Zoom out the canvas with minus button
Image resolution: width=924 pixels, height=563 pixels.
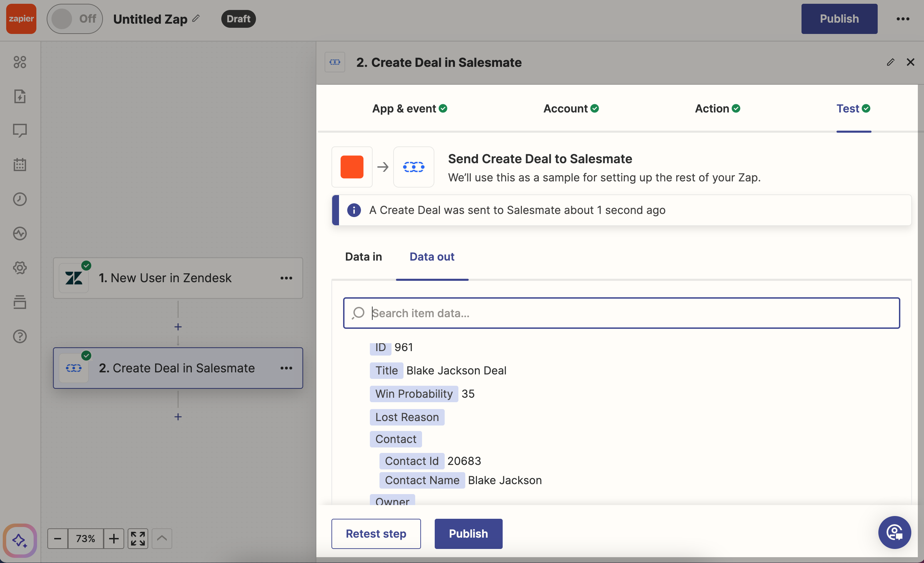pyautogui.click(x=58, y=539)
